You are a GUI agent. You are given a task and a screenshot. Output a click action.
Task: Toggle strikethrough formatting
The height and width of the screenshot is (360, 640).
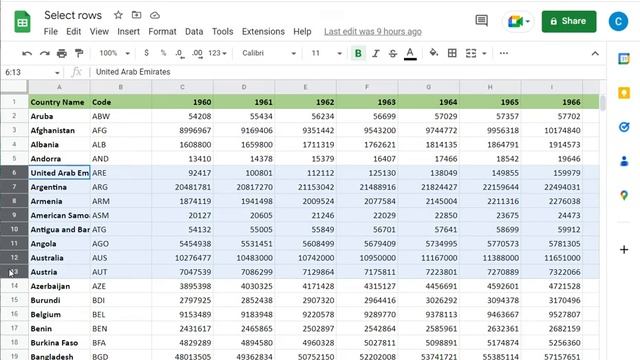[x=393, y=53]
